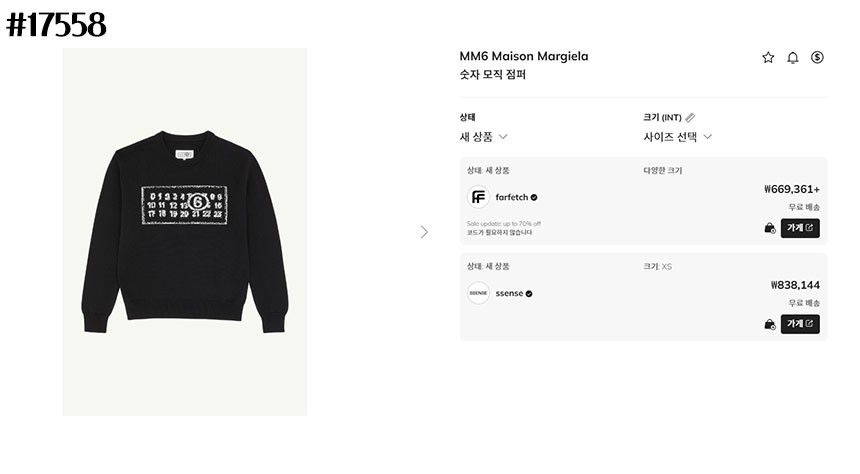
Task: Click the ssense logo icon
Action: pyautogui.click(x=478, y=293)
